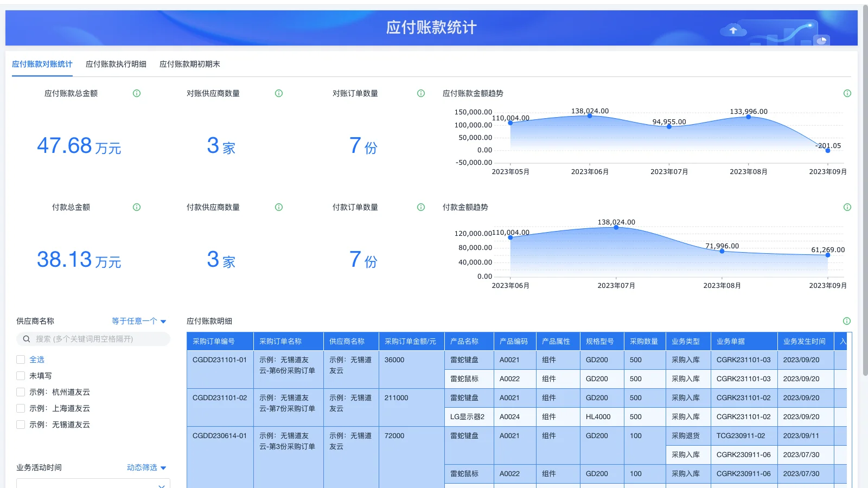The height and width of the screenshot is (488, 868).
Task: Open the 应付账款金额趋势 chart info tooltip
Action: [x=847, y=93]
